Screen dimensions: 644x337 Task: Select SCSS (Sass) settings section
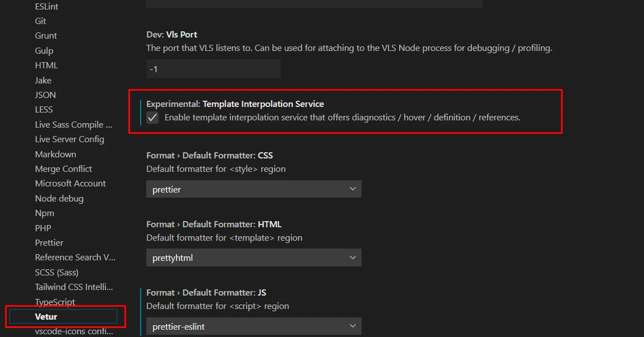57,273
